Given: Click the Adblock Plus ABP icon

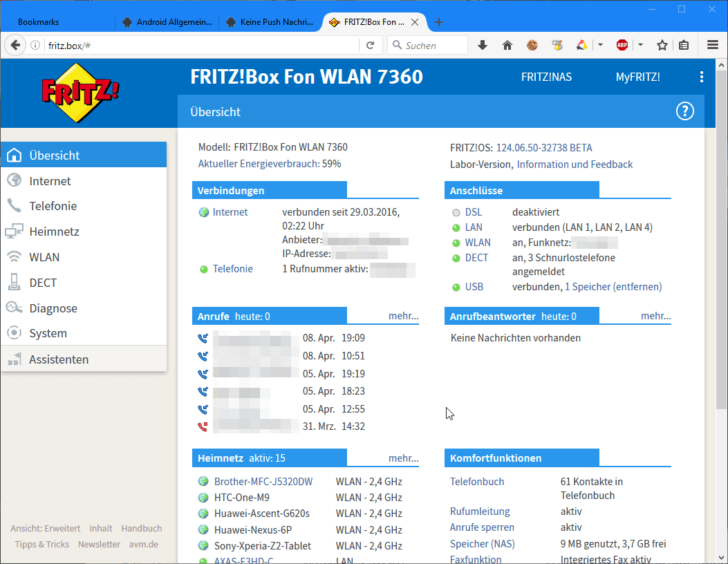Looking at the screenshot, I should (x=622, y=45).
